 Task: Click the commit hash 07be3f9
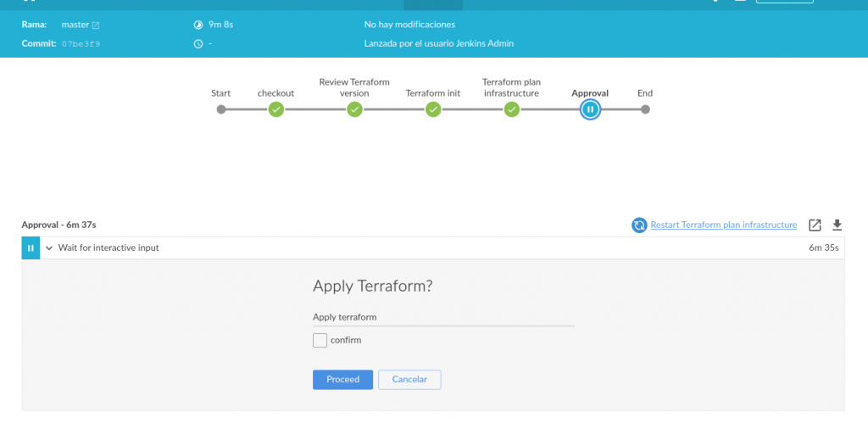[x=81, y=43]
